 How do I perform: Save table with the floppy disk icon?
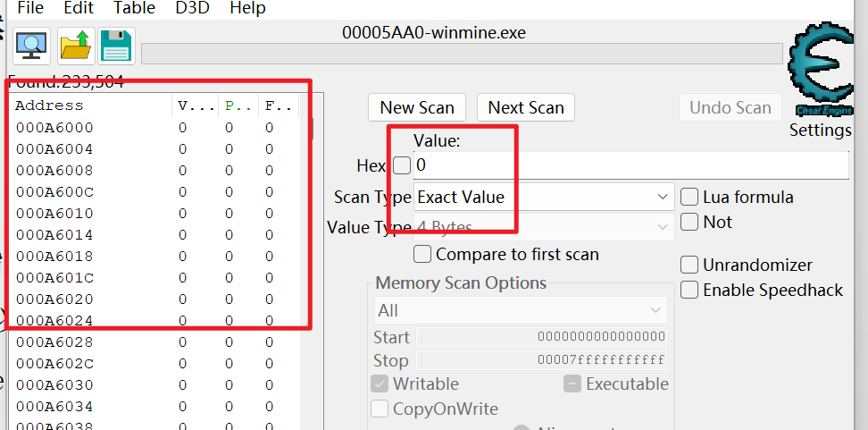click(x=117, y=46)
